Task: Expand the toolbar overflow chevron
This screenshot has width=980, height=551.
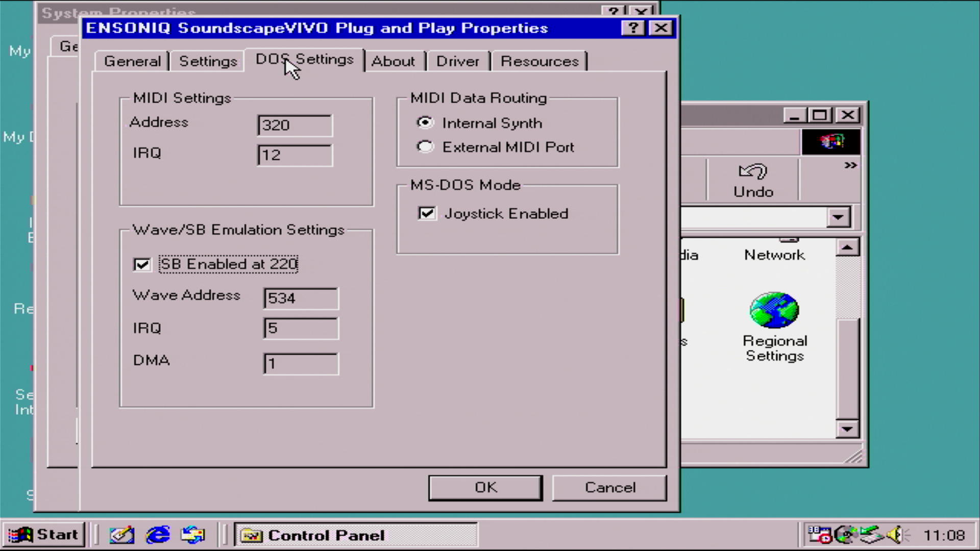Action: [x=850, y=165]
